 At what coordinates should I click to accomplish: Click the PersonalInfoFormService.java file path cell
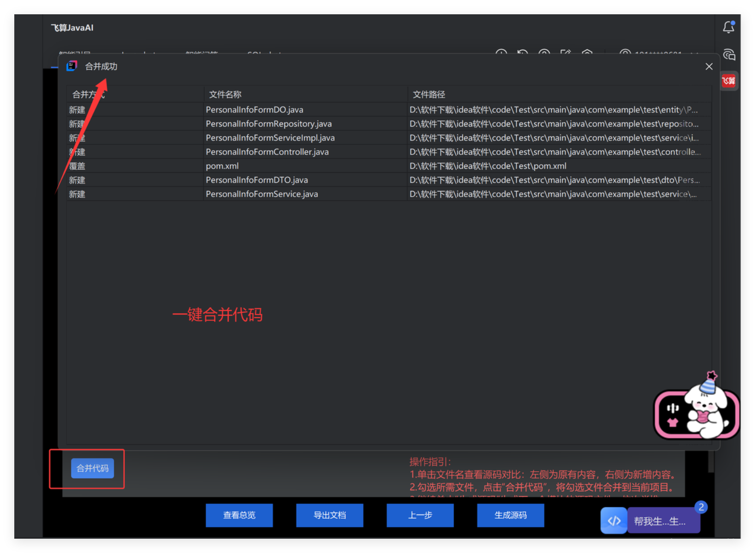tap(553, 194)
